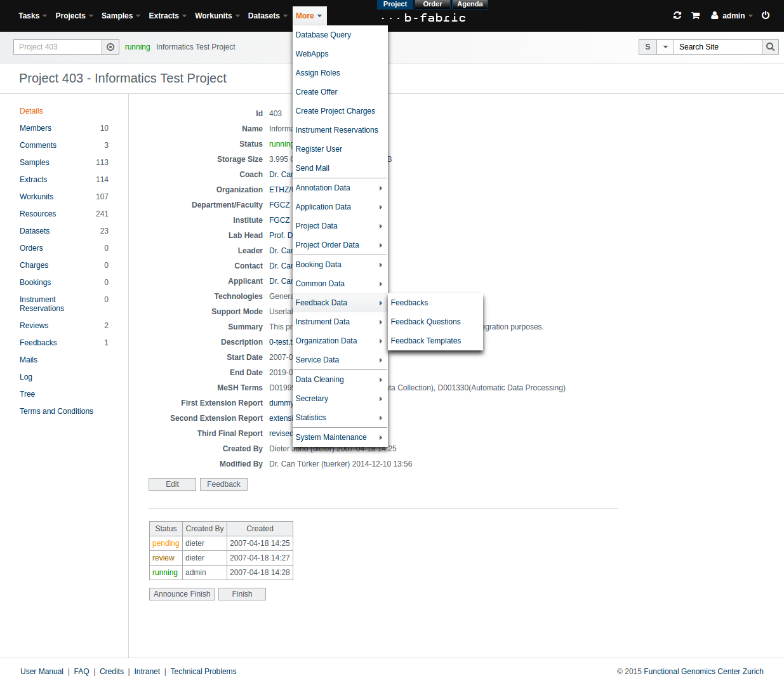Open the Workunits dropdown menu
Screen dimensions: 784x676
coord(217,16)
